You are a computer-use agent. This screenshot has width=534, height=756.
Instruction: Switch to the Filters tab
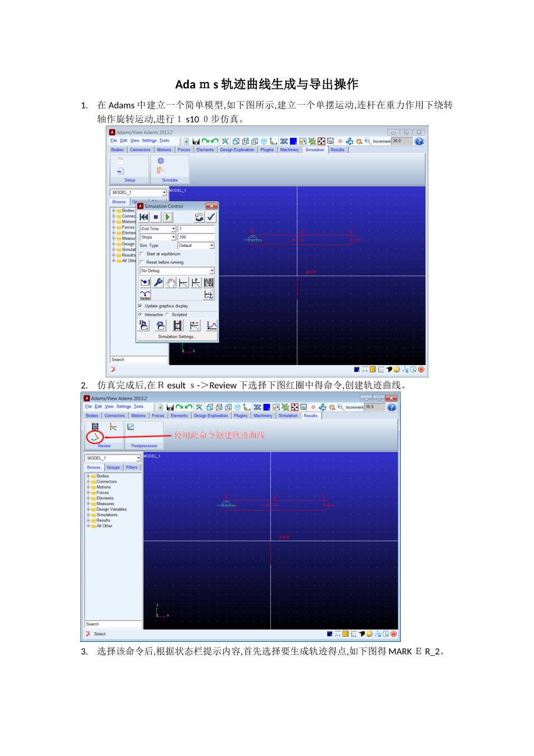click(x=132, y=467)
